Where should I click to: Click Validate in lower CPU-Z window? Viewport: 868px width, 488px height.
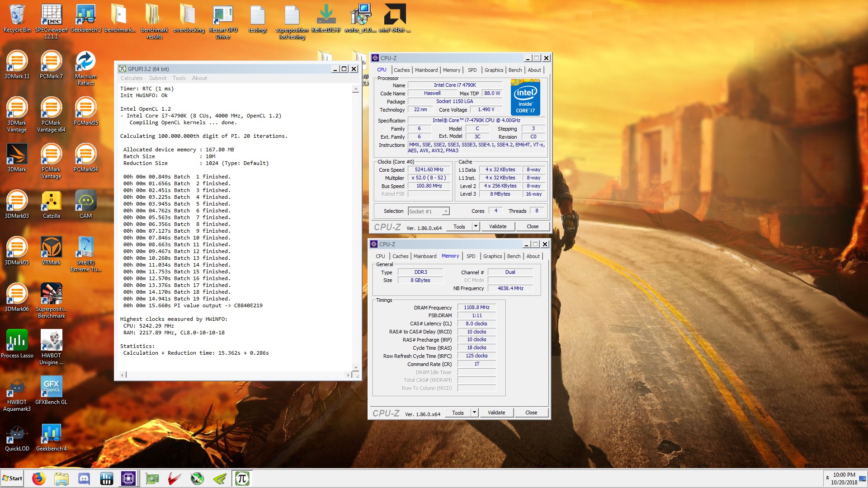[x=496, y=413]
